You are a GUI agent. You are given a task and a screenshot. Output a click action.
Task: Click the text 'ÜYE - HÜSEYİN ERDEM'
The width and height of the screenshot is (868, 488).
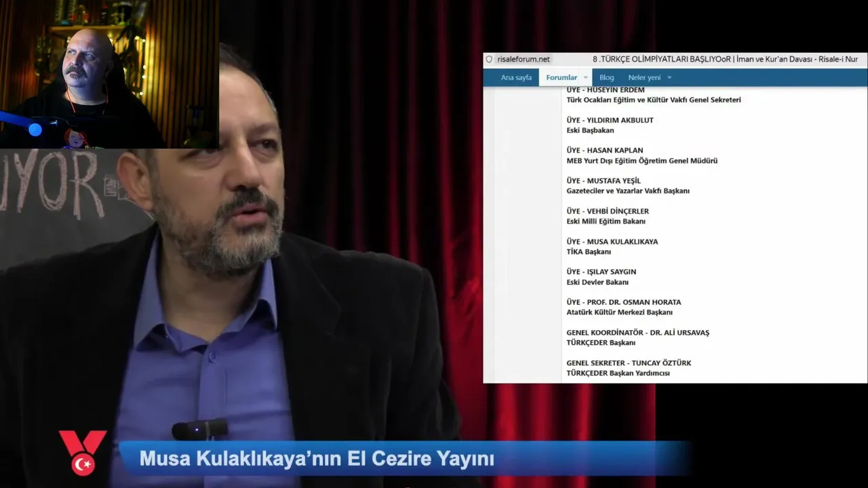click(x=606, y=89)
